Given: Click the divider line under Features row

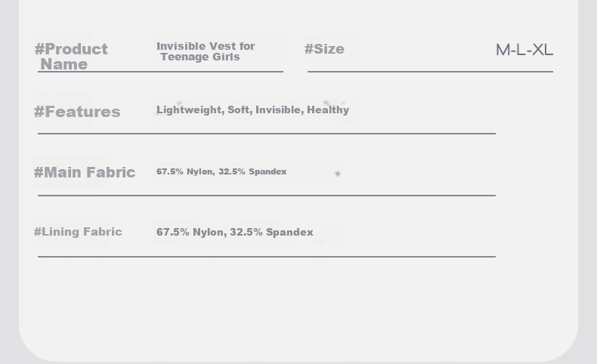Looking at the screenshot, I should 267,134.
